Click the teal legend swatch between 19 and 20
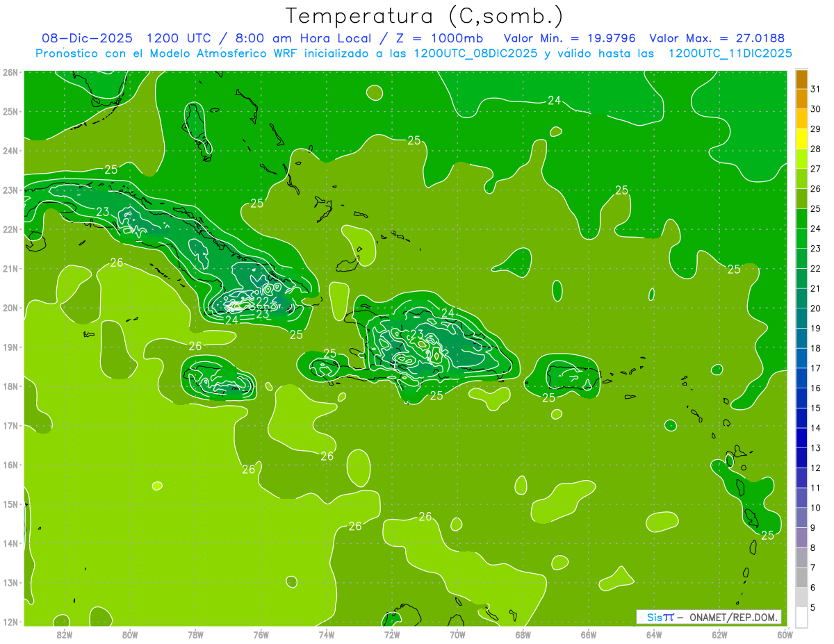Image resolution: width=834 pixels, height=644 pixels. [x=801, y=318]
